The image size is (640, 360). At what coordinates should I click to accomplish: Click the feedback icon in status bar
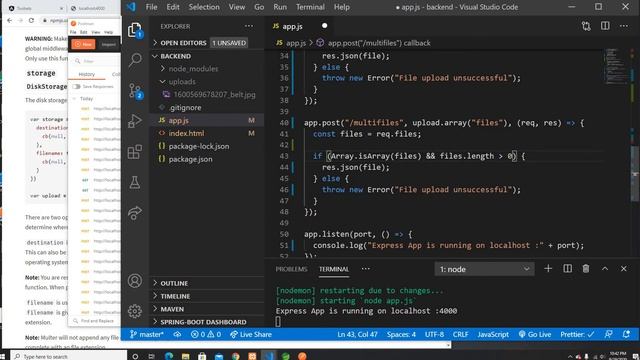click(x=608, y=334)
